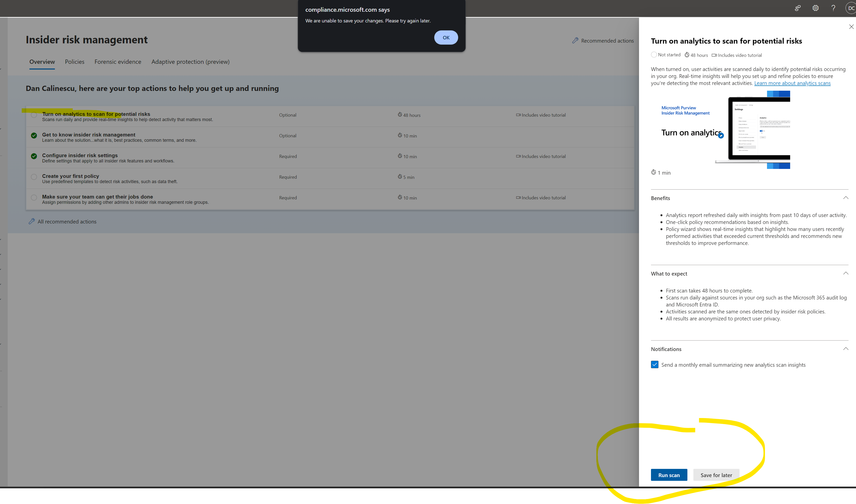Open the Forensic evidence tab
856x504 pixels.
pyautogui.click(x=118, y=62)
